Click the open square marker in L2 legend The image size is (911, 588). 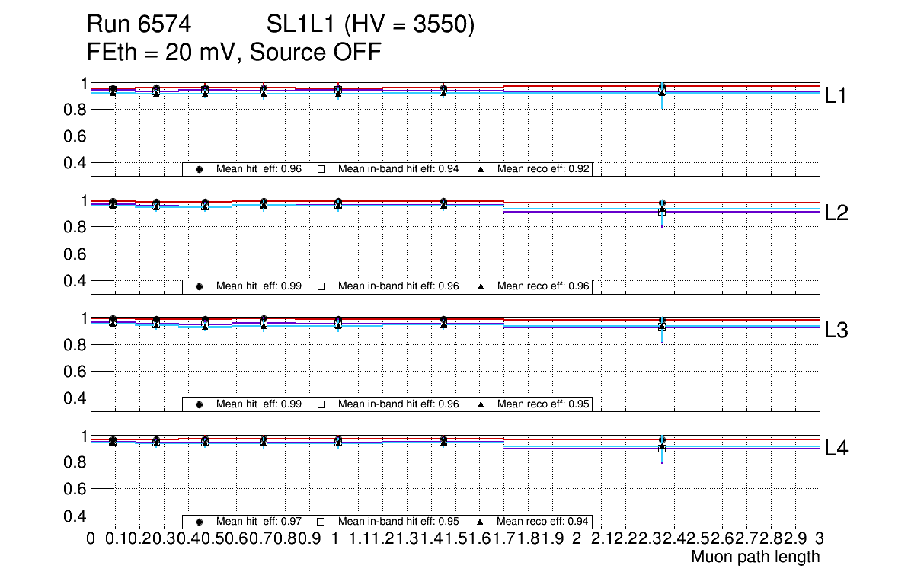[321, 287]
